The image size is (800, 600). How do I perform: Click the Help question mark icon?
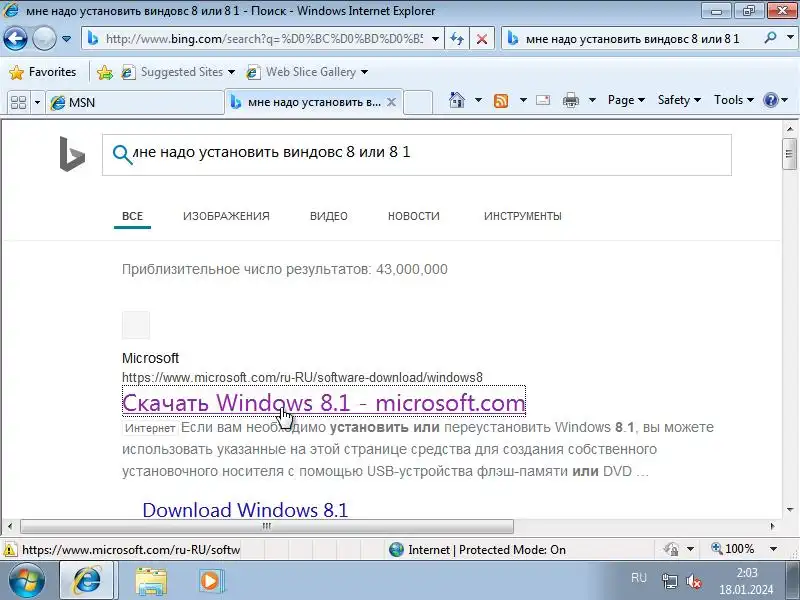coord(770,100)
